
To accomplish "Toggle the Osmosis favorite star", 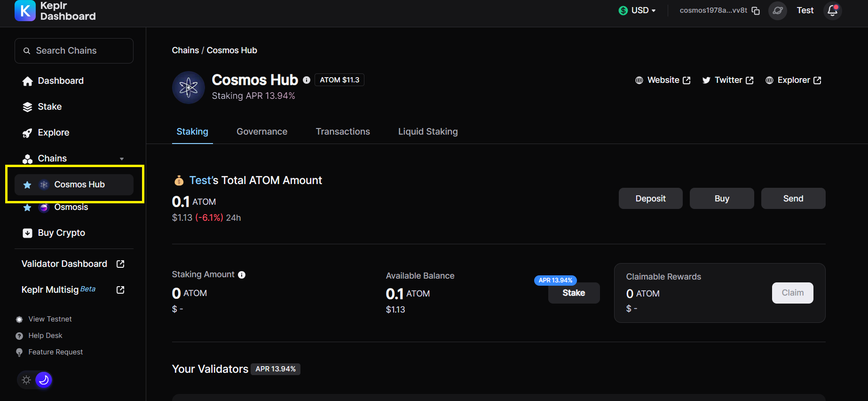I will [27, 208].
